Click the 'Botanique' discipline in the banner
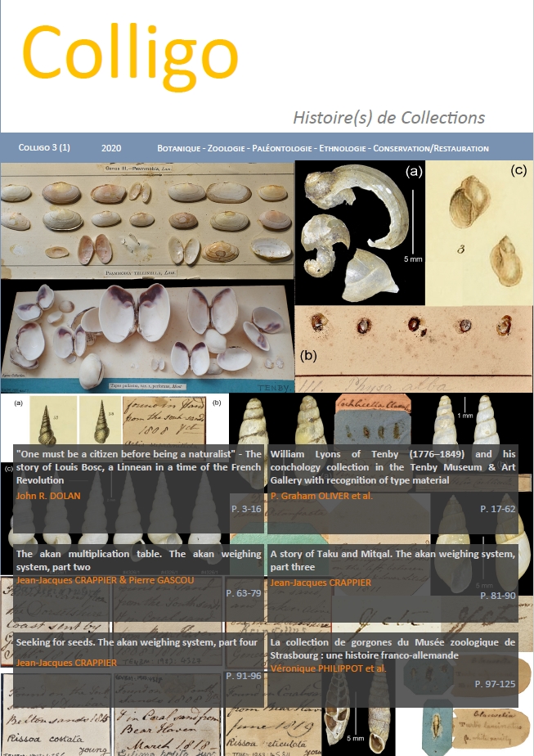This screenshot has width=534, height=756. (178, 148)
